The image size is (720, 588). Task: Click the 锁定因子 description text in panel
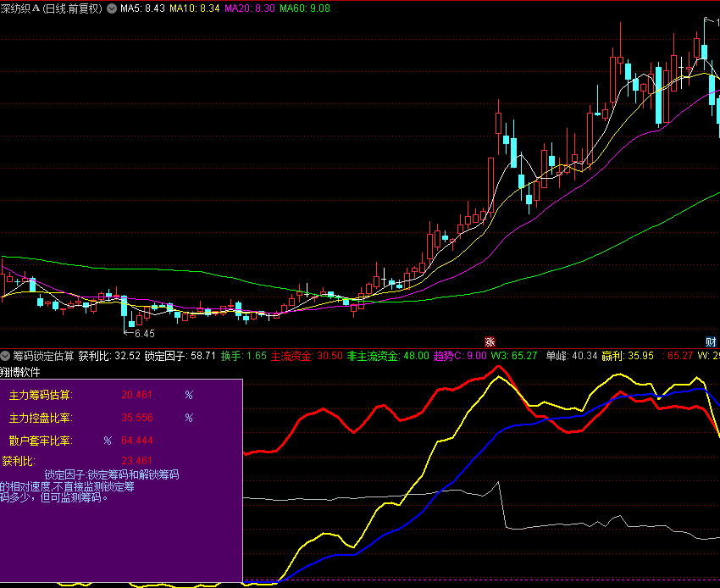click(90, 486)
